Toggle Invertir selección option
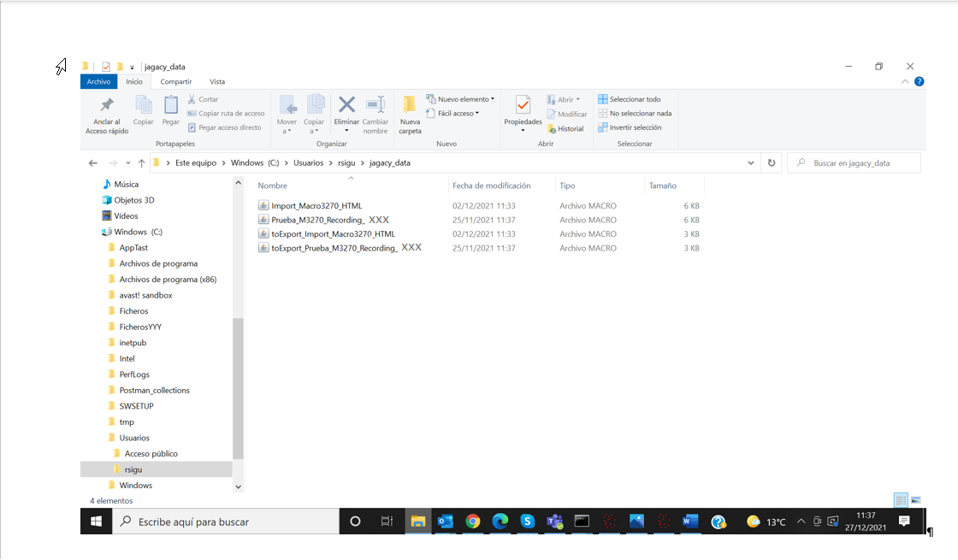The image size is (958, 560). coord(630,127)
